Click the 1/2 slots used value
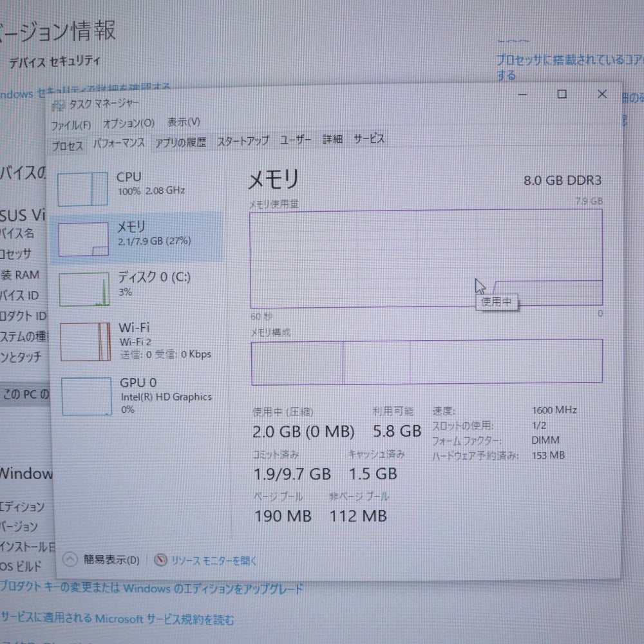 539,425
